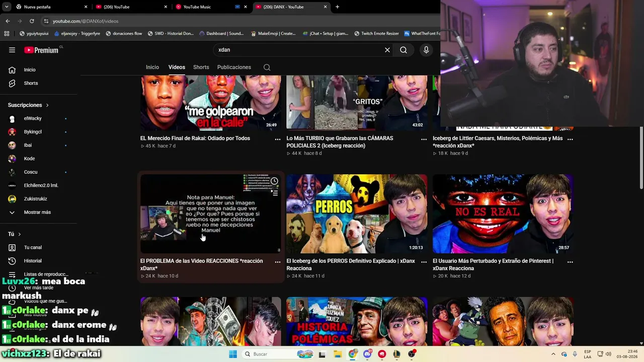Open the Chrome apps grid in bookmarks
The image size is (644, 362).
(x=7, y=34)
